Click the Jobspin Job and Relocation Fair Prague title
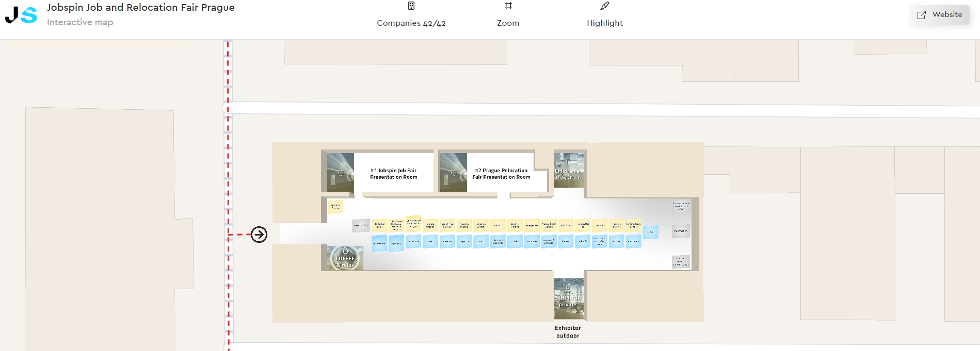 click(x=141, y=7)
